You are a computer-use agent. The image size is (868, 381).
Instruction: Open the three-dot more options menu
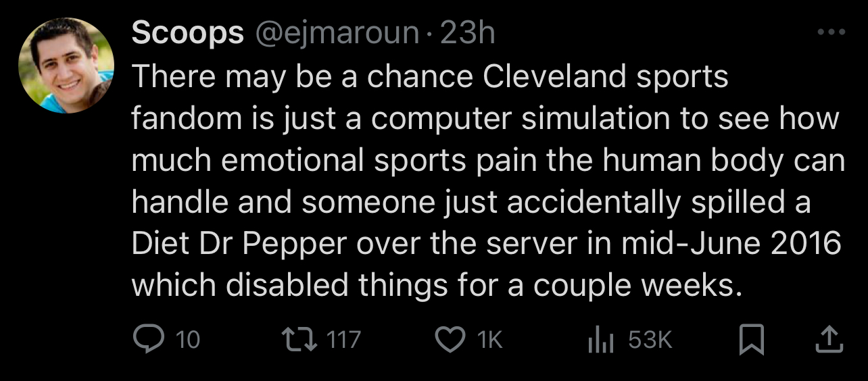point(831,32)
